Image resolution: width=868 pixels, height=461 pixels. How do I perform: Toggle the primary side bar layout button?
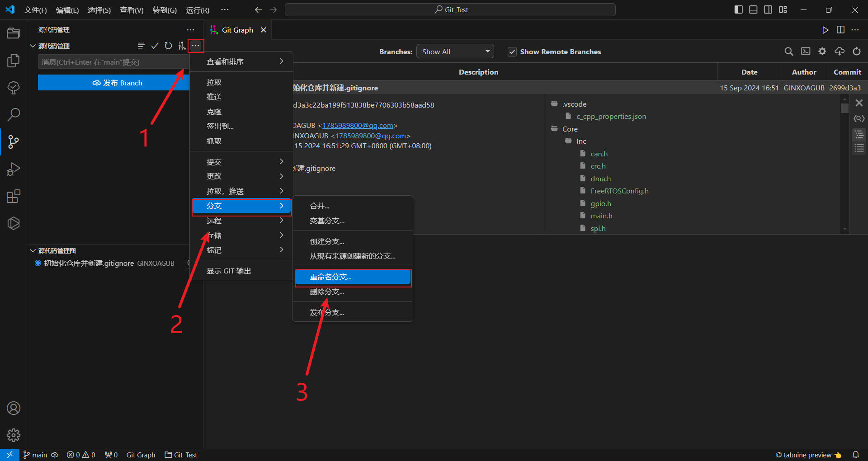pos(738,9)
